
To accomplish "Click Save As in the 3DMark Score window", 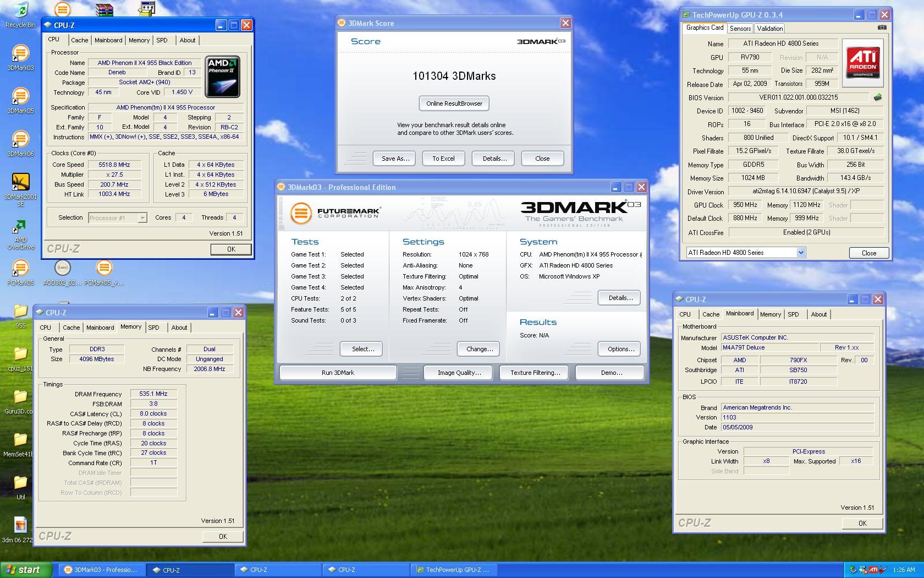I will 395,159.
